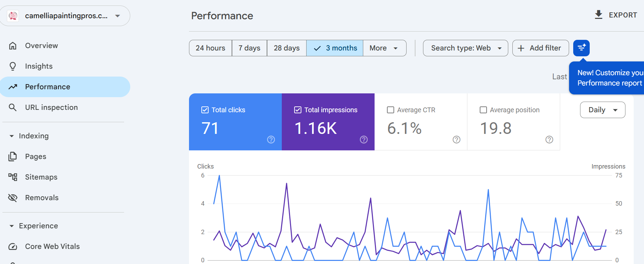
Task: Click the Overview home icon
Action: point(13,46)
